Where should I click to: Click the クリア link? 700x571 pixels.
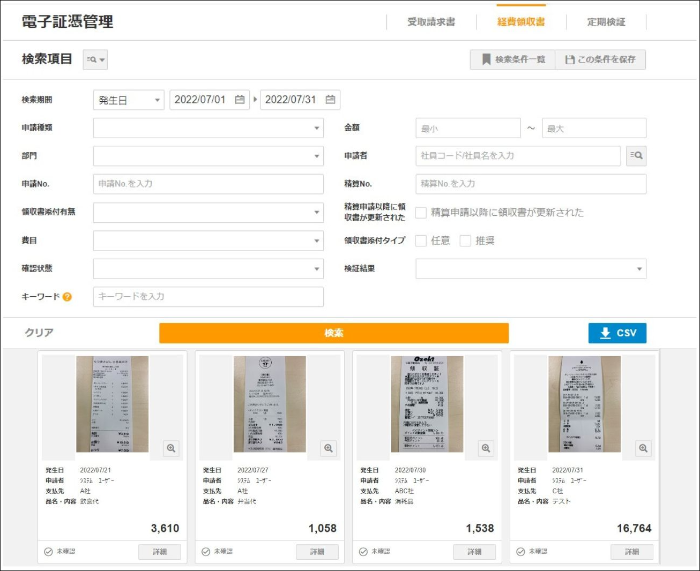[x=39, y=333]
